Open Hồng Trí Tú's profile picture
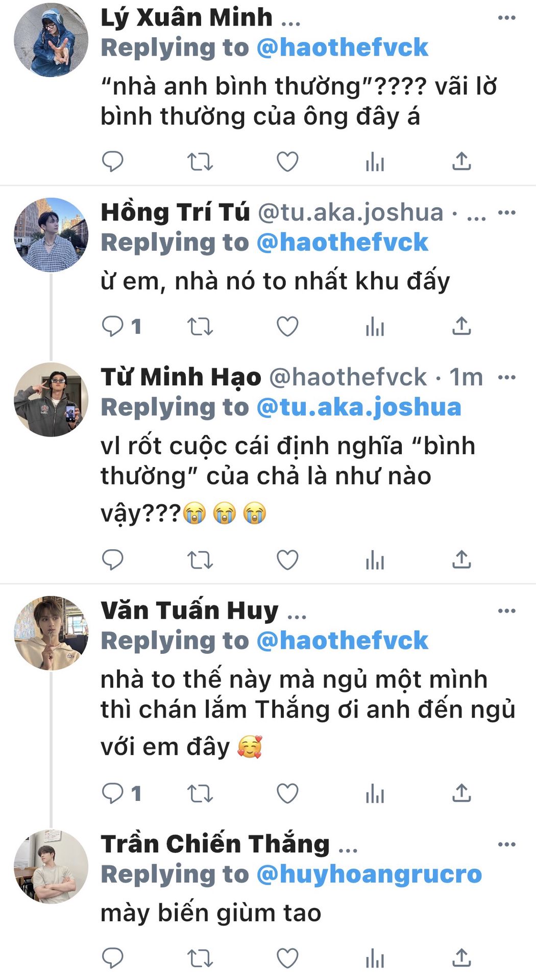Viewport: 536px width, 980px height. pos(51,234)
